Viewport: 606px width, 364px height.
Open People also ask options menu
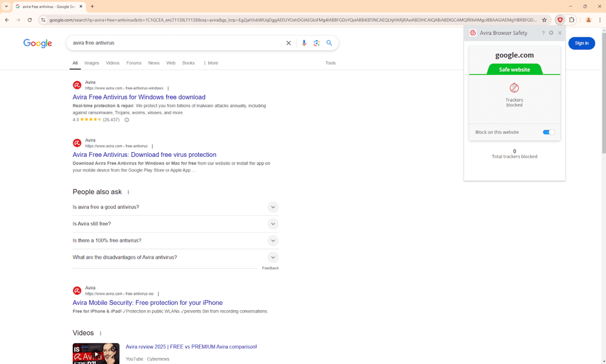click(128, 192)
